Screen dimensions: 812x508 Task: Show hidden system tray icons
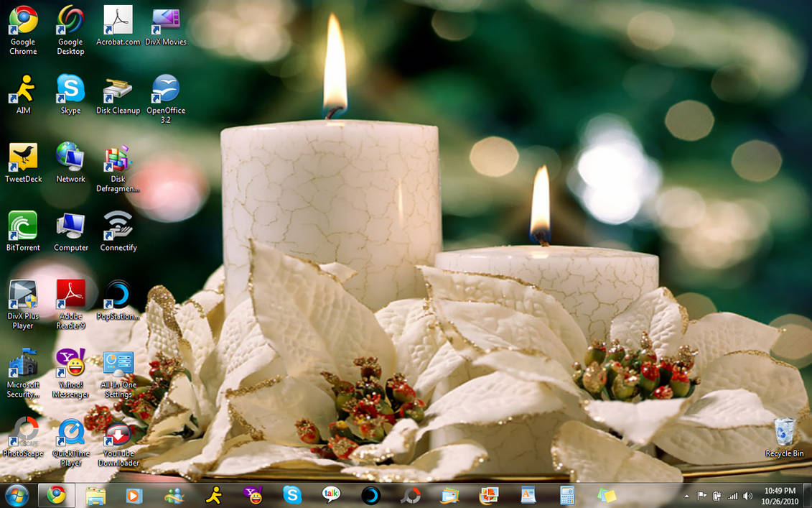click(x=687, y=496)
